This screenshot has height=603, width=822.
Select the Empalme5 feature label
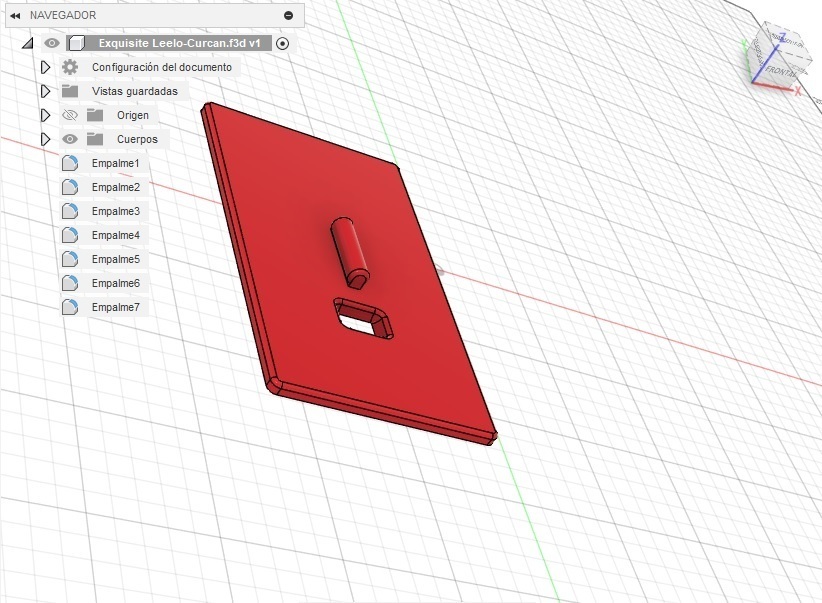[x=115, y=259]
